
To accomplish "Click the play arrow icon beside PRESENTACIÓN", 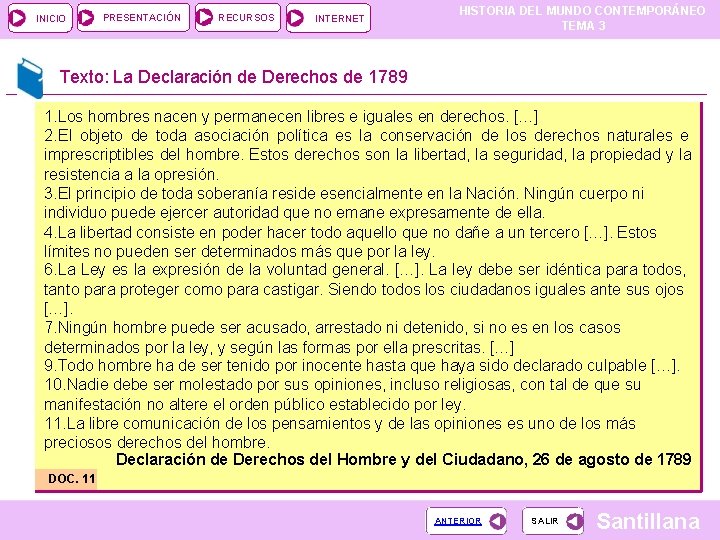I will (x=86, y=18).
